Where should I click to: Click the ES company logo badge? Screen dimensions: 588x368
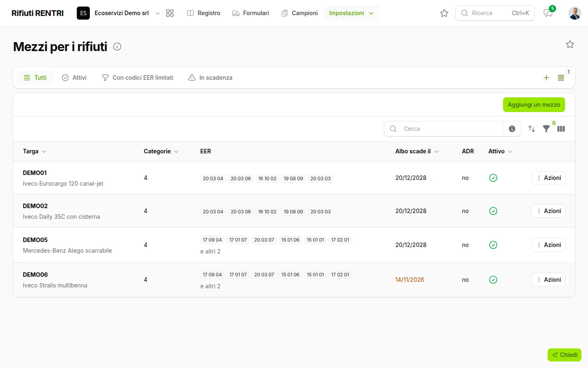(x=83, y=13)
